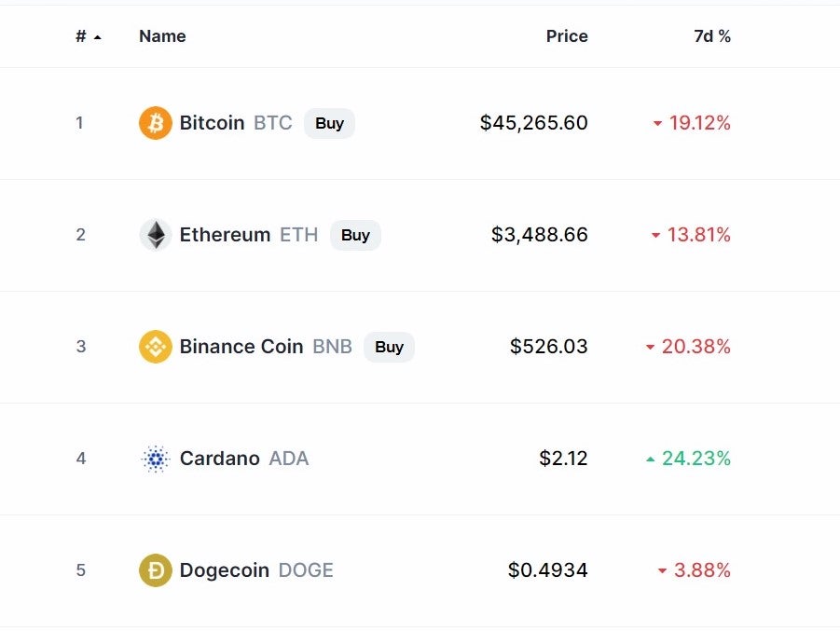Click Bitcoin's price $45,265.60

pos(534,123)
